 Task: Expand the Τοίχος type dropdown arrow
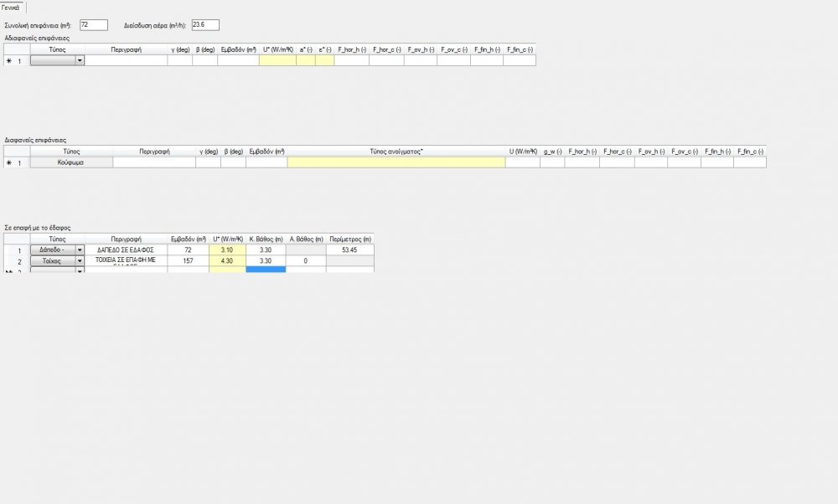pyautogui.click(x=80, y=261)
